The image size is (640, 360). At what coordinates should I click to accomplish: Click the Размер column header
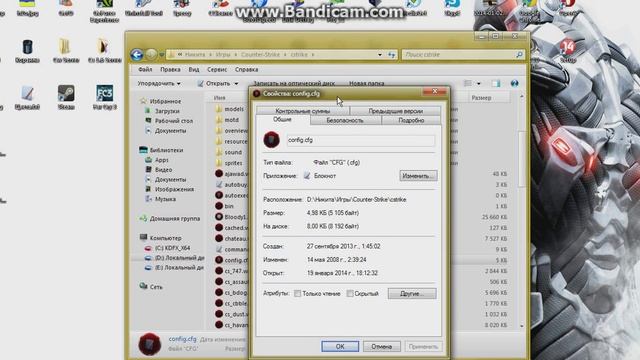click(x=481, y=98)
